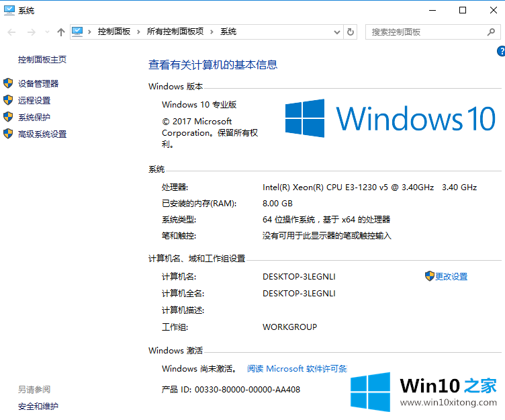Click the magnifier search icon
505x420 pixels.
(491, 32)
